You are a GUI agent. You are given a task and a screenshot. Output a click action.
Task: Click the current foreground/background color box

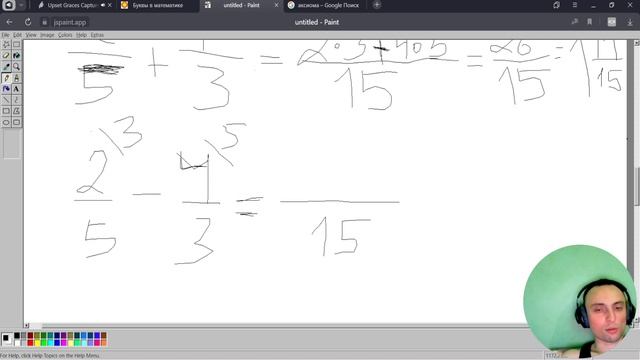[x=7, y=339]
